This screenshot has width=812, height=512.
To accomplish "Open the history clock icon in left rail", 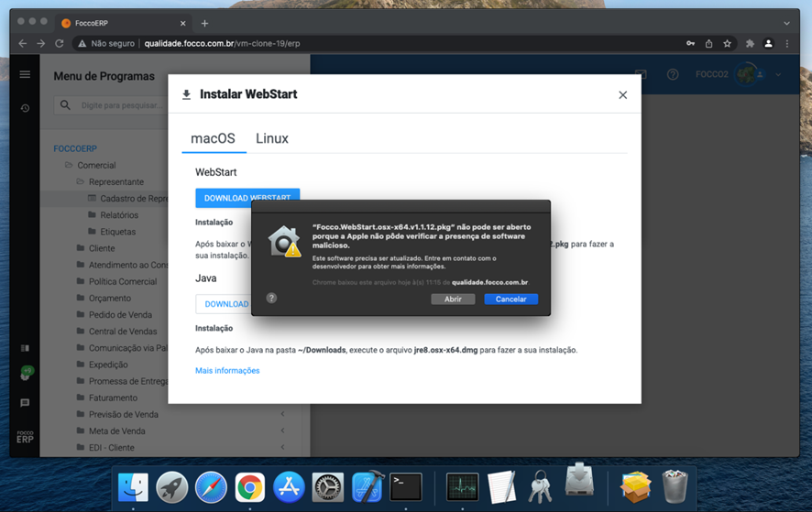I will coord(25,108).
